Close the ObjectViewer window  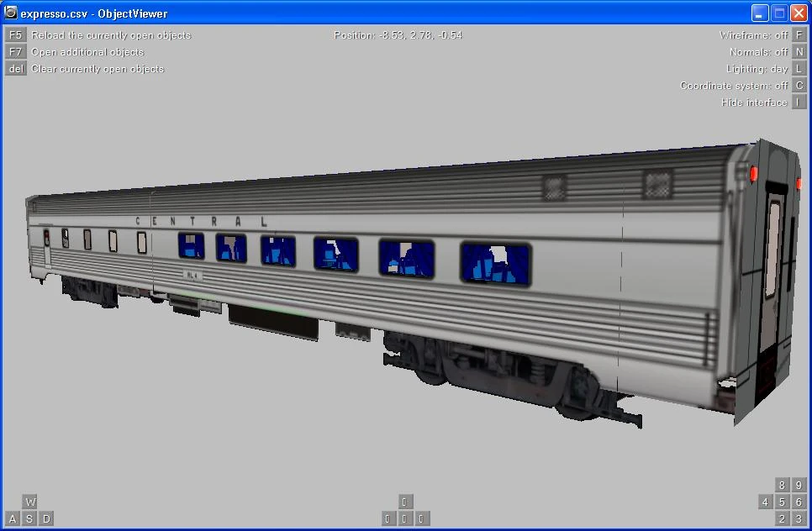click(x=798, y=13)
